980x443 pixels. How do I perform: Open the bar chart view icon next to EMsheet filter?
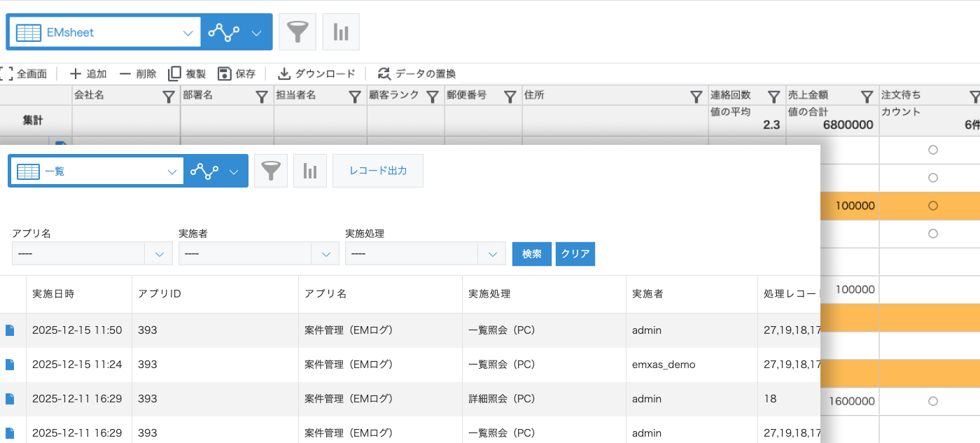tap(341, 31)
